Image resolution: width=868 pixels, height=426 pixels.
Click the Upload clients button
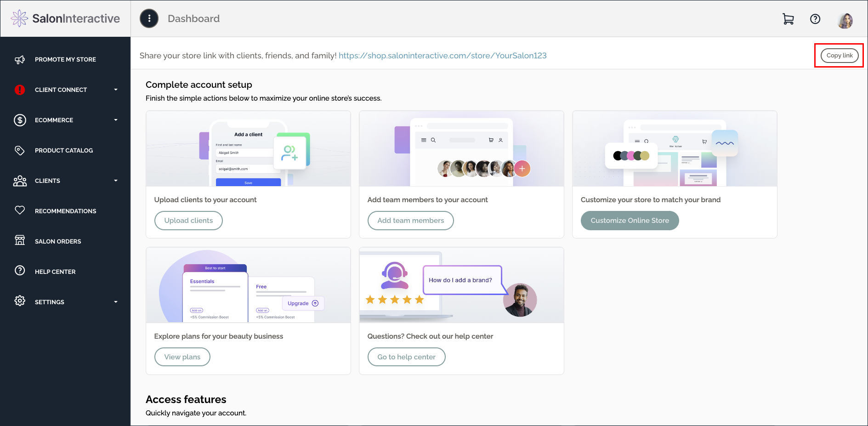click(188, 221)
